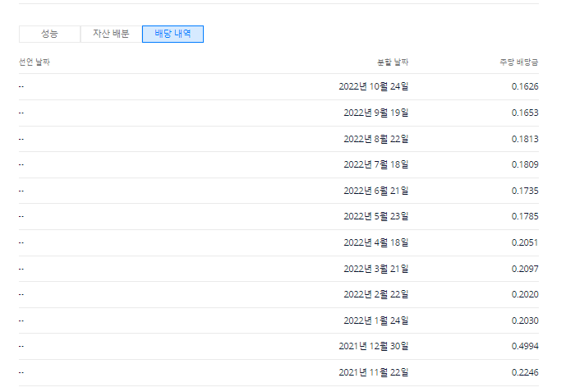
Task: Select the dividend value 0.1809
Action: click(x=525, y=164)
